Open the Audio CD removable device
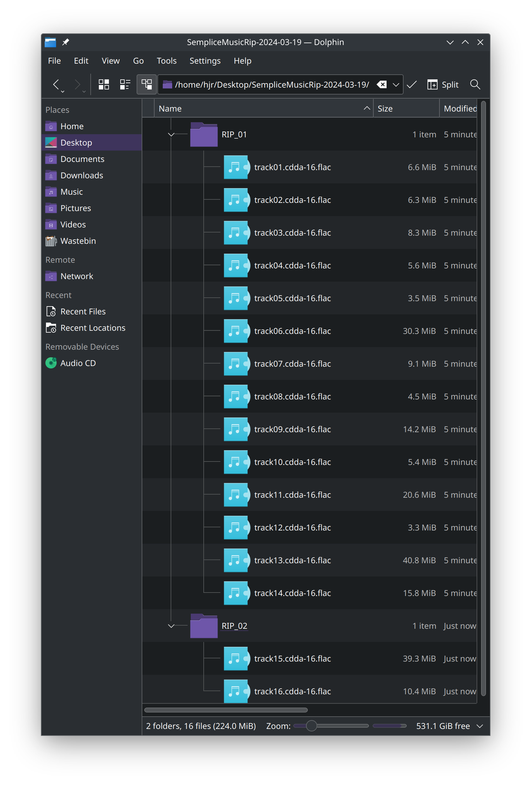 78,363
